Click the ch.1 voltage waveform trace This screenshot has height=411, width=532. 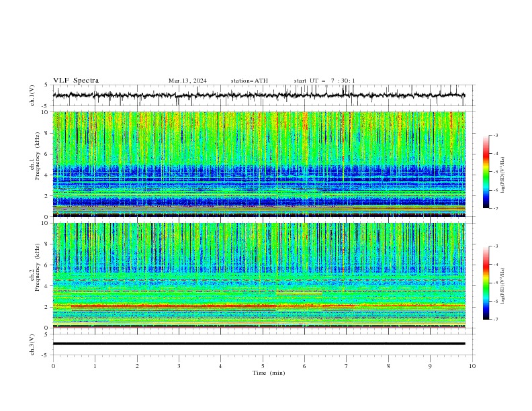tap(259, 95)
